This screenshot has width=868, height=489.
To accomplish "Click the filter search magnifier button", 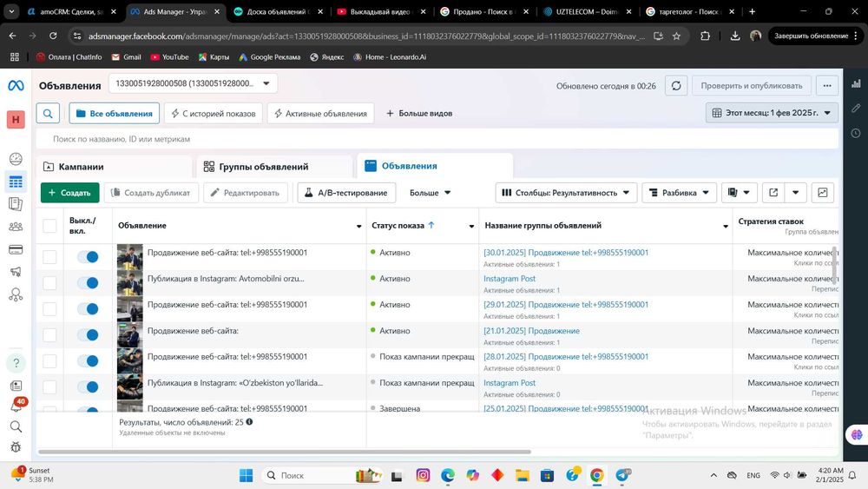I will click(x=48, y=113).
